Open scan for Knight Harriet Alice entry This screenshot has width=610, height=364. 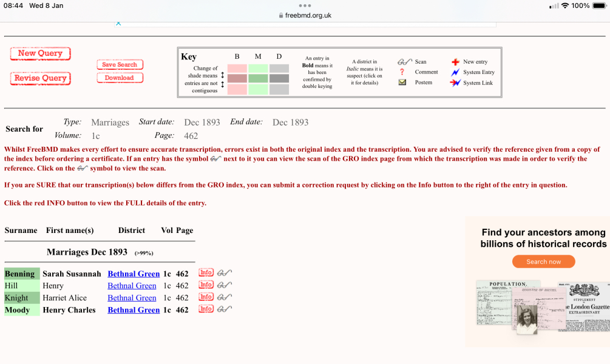pyautogui.click(x=225, y=297)
